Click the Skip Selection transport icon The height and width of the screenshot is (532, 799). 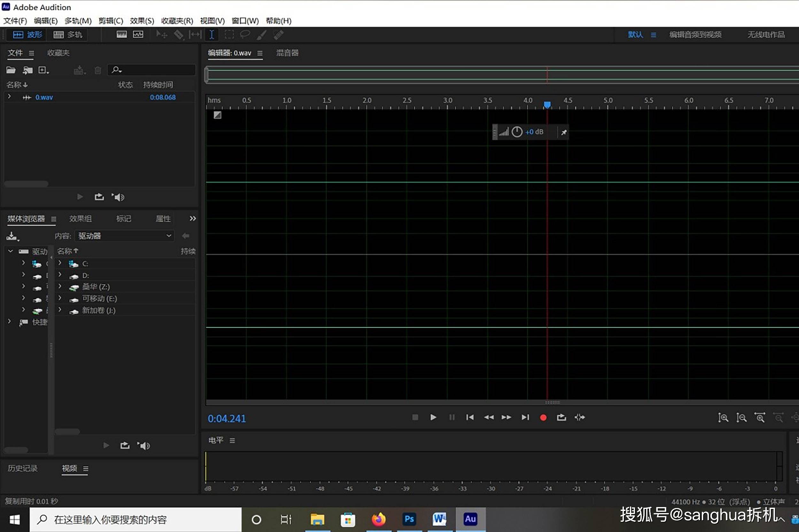tap(579, 417)
